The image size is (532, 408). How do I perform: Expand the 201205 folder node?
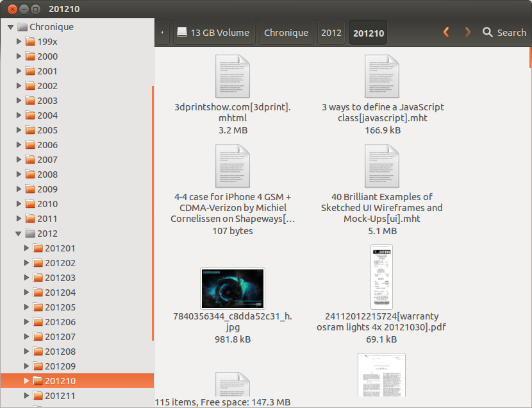click(x=26, y=307)
